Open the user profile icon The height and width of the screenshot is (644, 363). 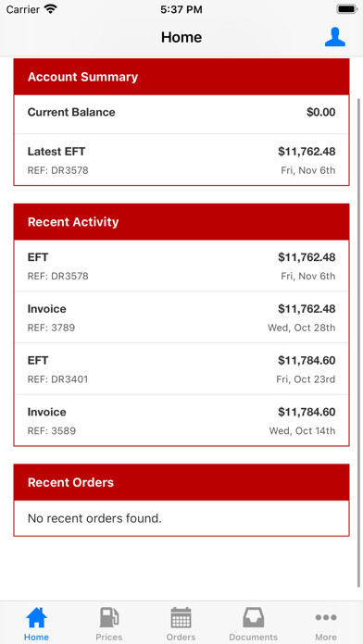pyautogui.click(x=335, y=37)
